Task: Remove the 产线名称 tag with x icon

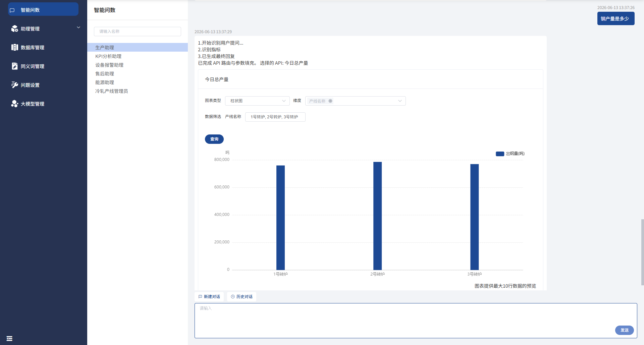Action: [330, 101]
